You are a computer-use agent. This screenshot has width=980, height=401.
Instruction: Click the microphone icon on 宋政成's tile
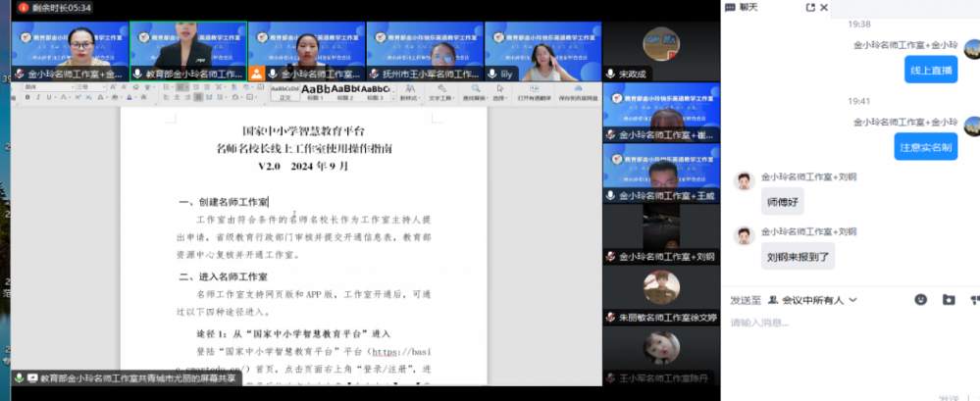coord(610,74)
